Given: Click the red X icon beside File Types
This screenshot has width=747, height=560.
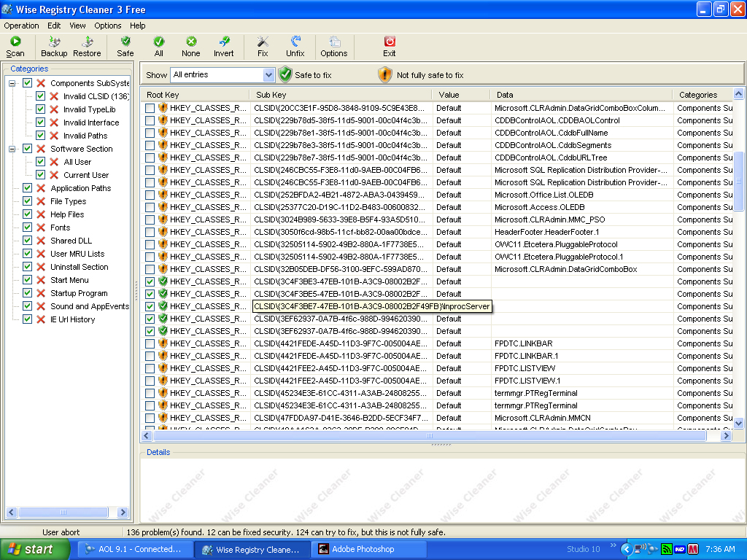Looking at the screenshot, I should (41, 201).
